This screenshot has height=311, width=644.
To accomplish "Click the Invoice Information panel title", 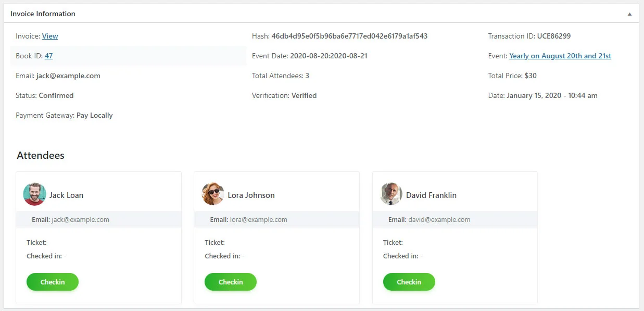I will coord(43,14).
